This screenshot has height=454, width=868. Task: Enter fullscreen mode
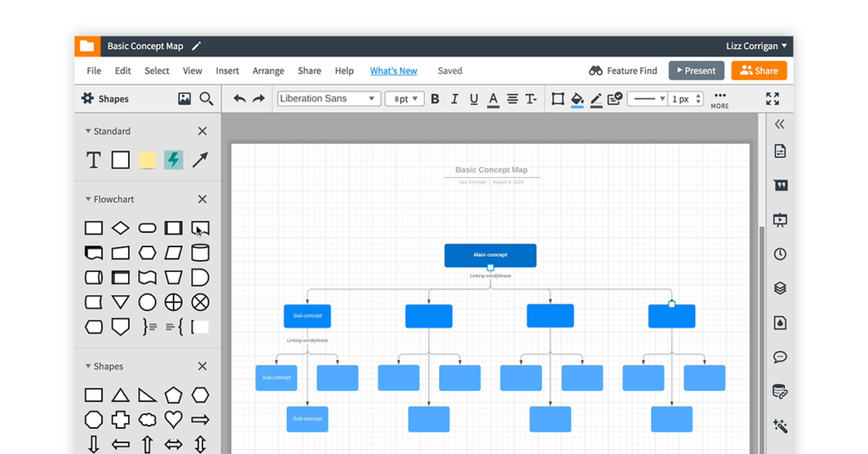[x=772, y=99]
